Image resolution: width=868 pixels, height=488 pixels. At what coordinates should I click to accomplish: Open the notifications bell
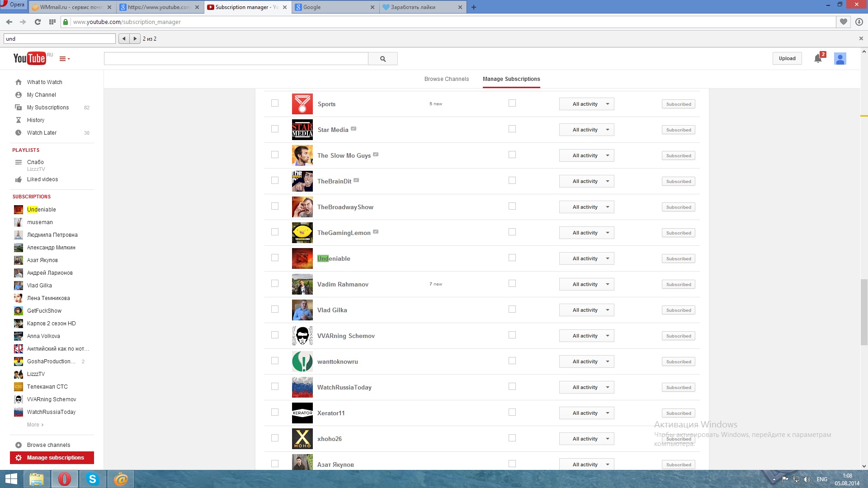pyautogui.click(x=818, y=58)
